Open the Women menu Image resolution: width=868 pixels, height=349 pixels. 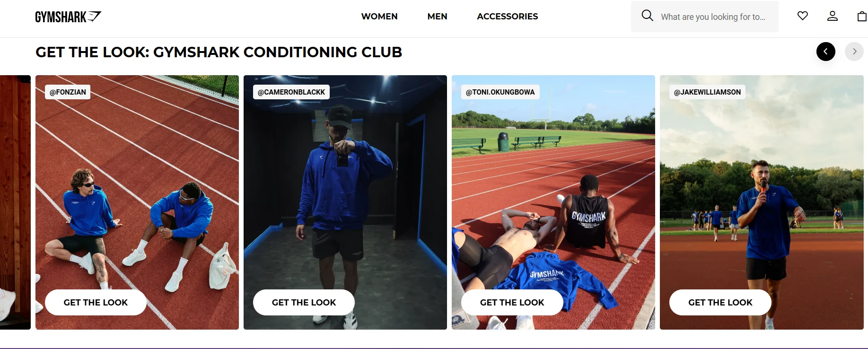tap(379, 17)
